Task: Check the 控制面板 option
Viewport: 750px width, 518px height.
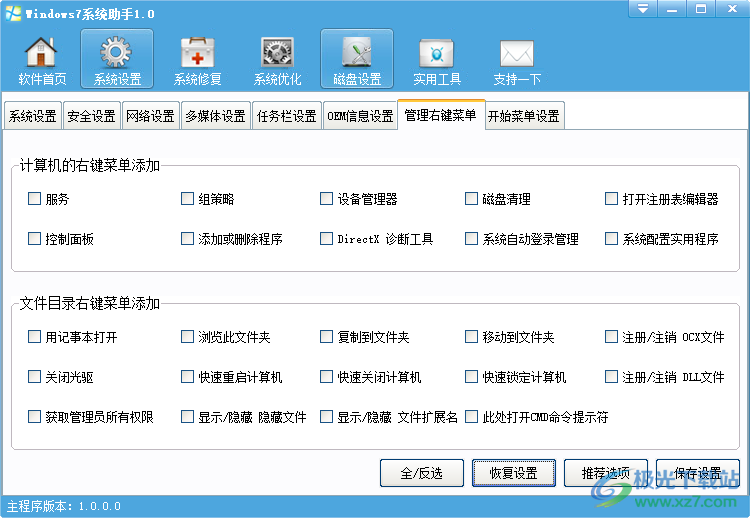Action: [34, 238]
